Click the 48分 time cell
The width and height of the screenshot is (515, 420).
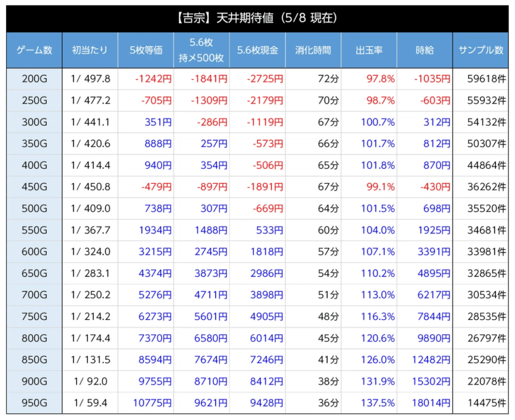pyautogui.click(x=328, y=317)
